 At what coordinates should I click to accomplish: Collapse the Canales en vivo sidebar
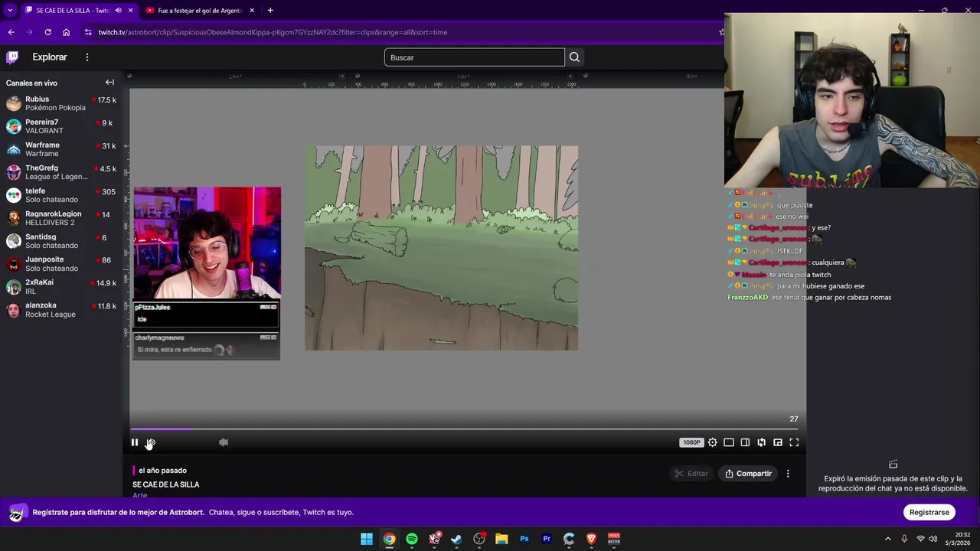pyautogui.click(x=109, y=83)
